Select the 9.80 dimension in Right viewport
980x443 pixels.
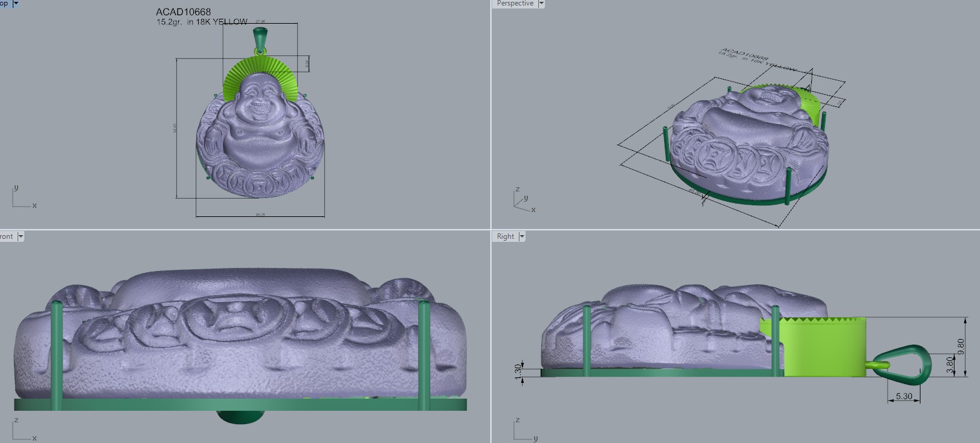pyautogui.click(x=961, y=347)
